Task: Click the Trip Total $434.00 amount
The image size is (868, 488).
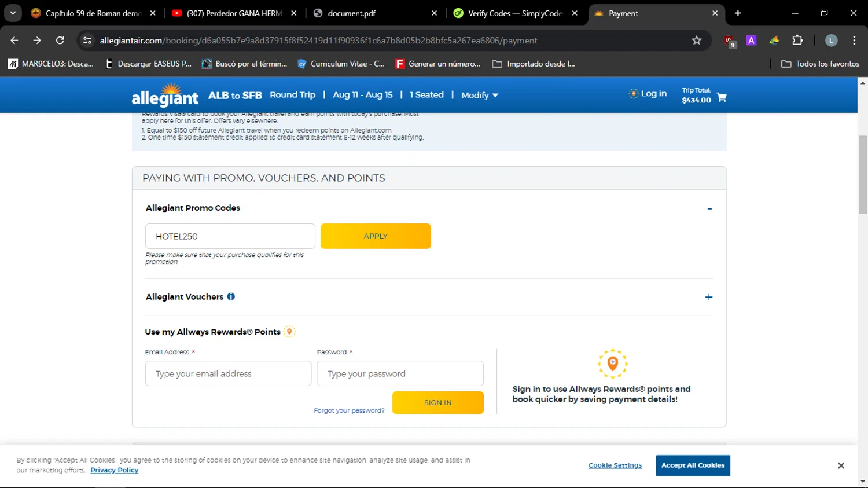Action: tap(696, 100)
